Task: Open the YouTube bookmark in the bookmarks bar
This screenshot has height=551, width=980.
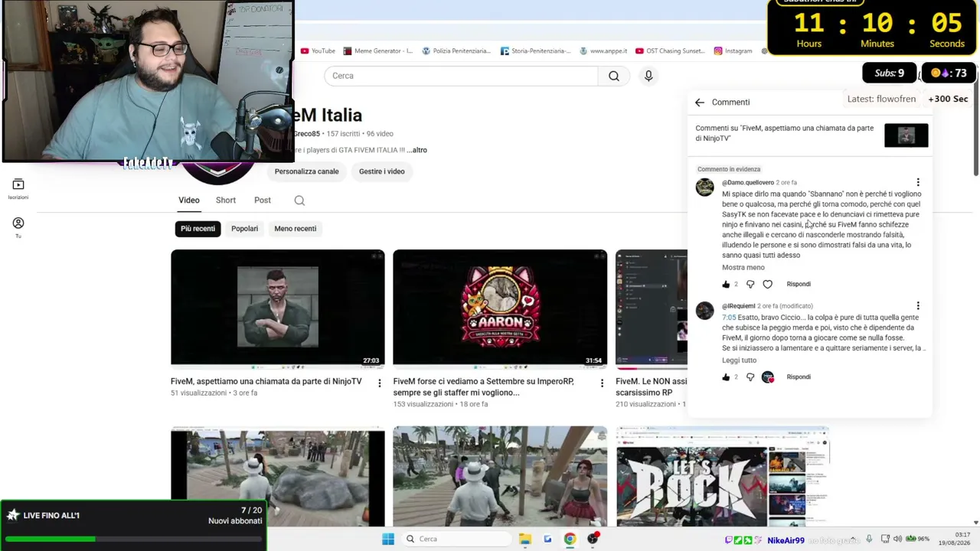Action: pyautogui.click(x=318, y=51)
